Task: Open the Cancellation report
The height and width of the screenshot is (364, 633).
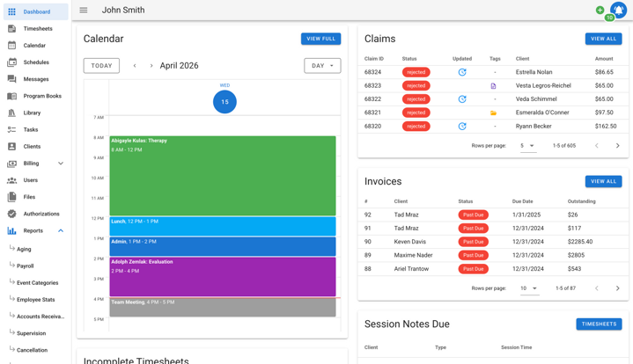Action: click(32, 350)
